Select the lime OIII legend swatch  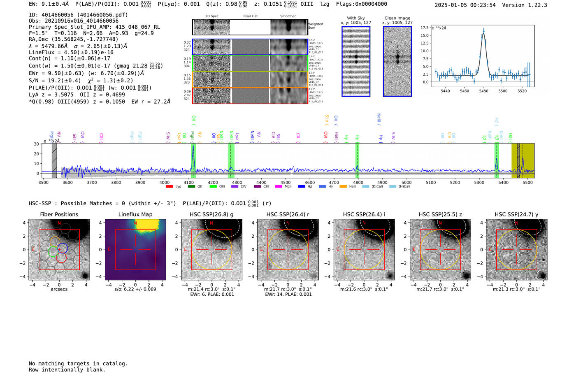pyautogui.click(x=213, y=187)
